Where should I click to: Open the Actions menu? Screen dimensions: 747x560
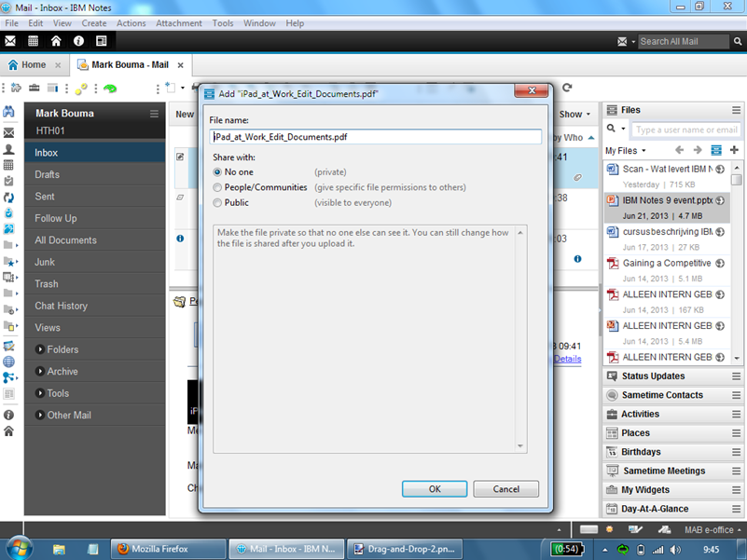131,23
